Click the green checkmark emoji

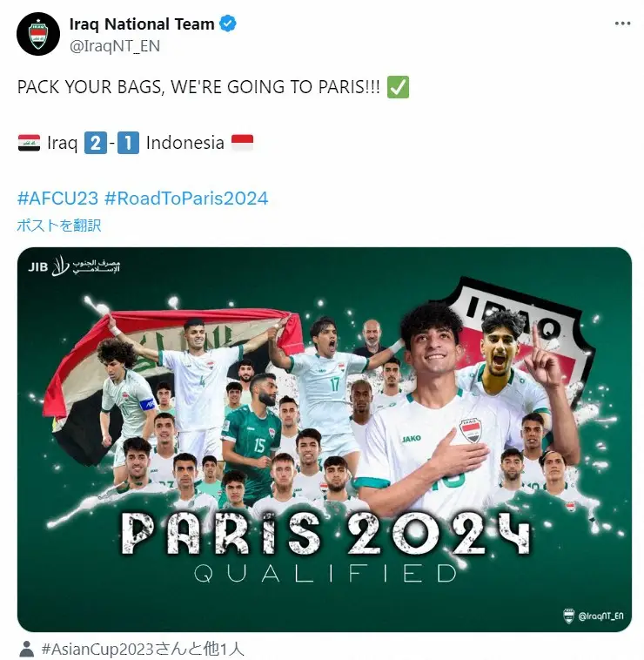pos(398,87)
